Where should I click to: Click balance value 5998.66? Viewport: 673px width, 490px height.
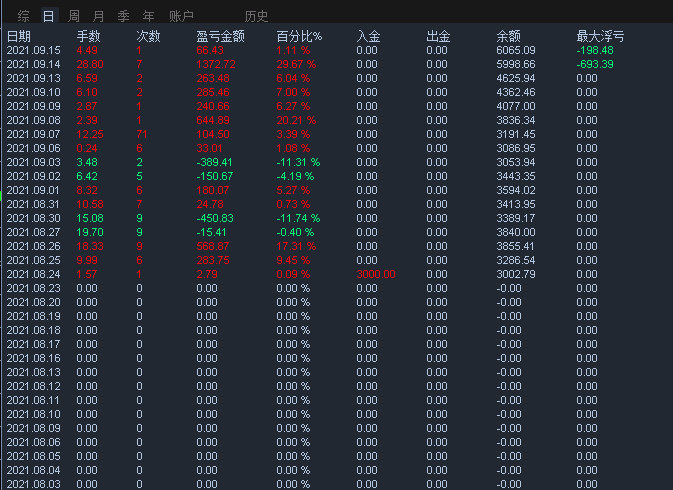click(x=516, y=64)
